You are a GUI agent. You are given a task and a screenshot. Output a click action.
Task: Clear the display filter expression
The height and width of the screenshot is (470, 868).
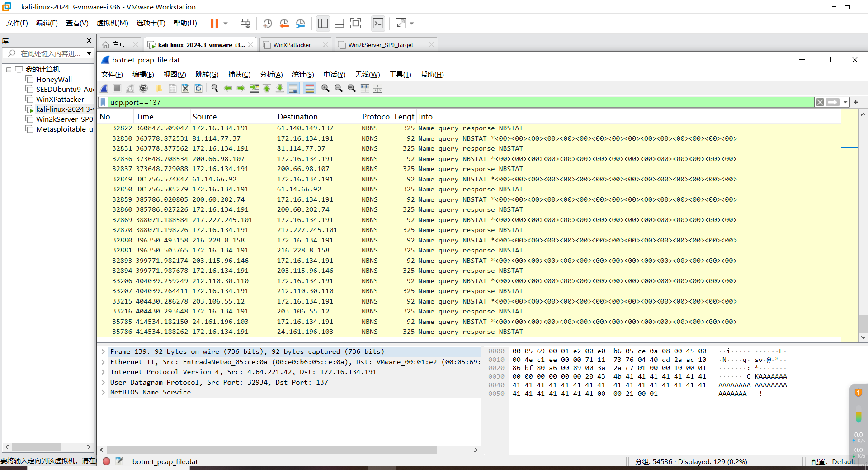(x=820, y=102)
